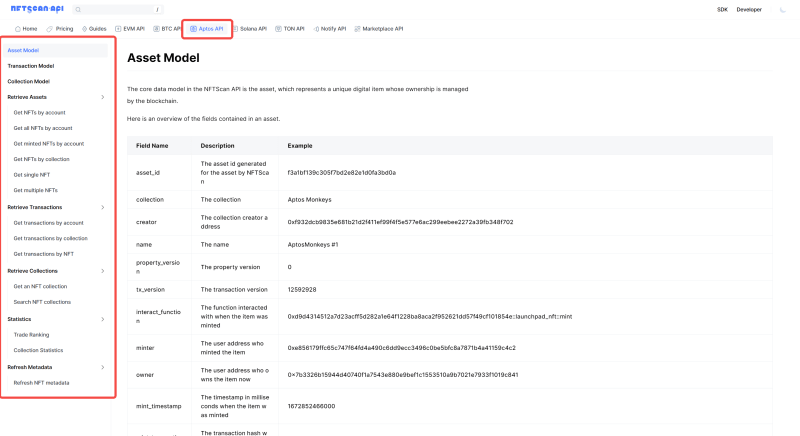Open Get all NFTs by account
The width and height of the screenshot is (800, 436).
(43, 129)
